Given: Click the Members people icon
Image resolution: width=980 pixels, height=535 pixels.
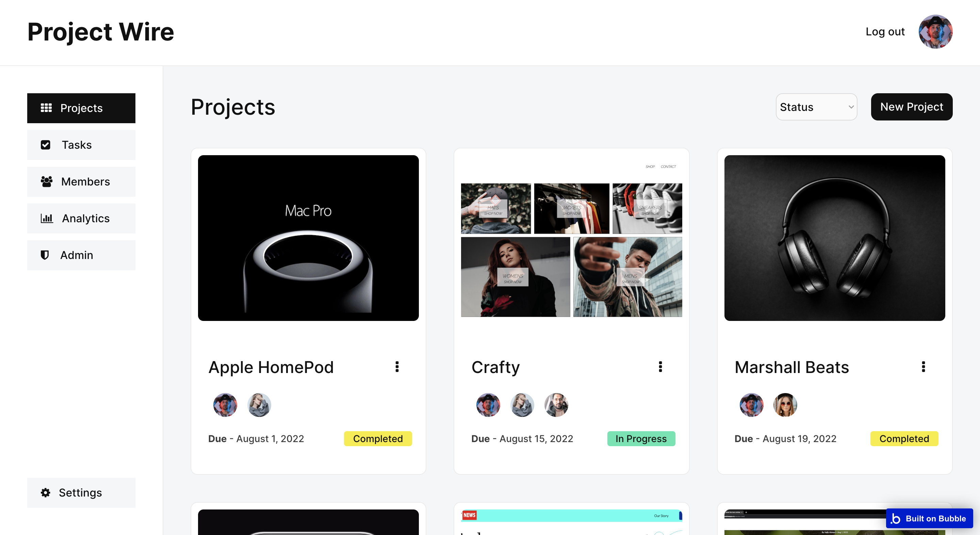Looking at the screenshot, I should click(x=46, y=181).
